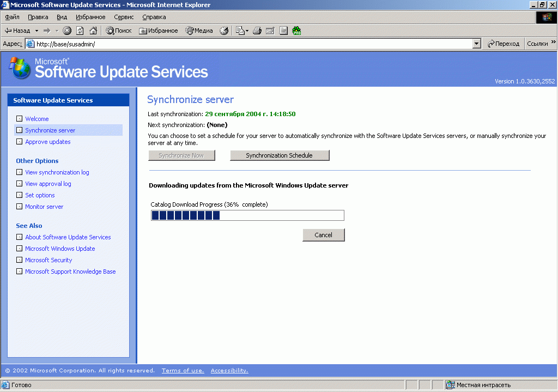Launch the ICQ Pro flower icon

(x=296, y=31)
